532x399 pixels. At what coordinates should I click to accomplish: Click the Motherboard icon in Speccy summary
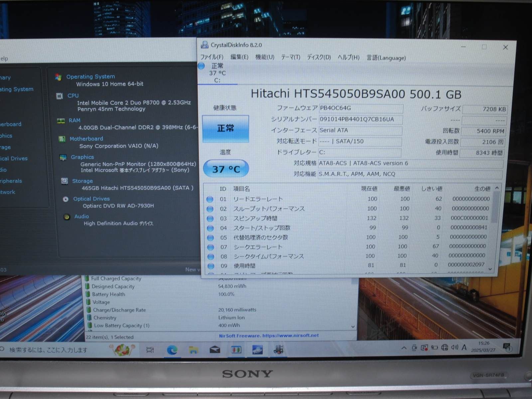click(x=62, y=139)
